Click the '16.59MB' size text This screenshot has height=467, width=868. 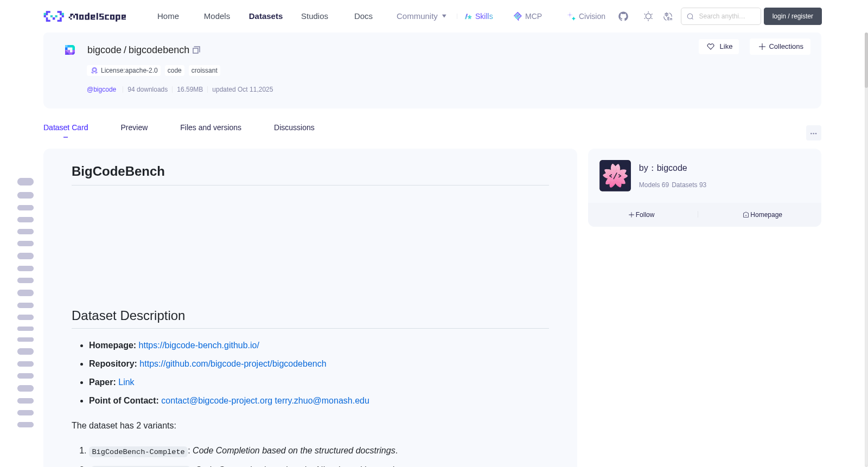tap(190, 89)
